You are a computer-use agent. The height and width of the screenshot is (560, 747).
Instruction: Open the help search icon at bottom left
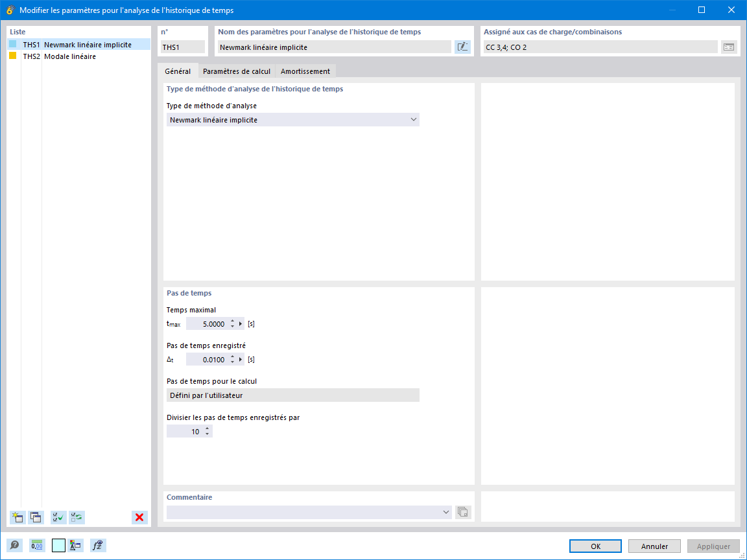(15, 546)
